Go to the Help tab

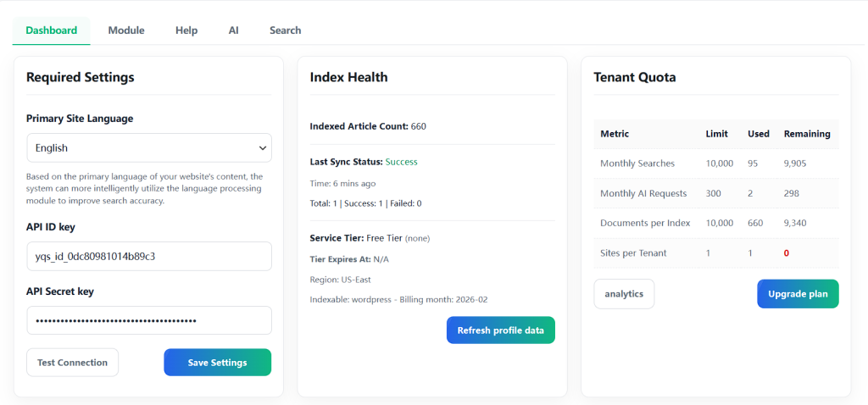186,31
